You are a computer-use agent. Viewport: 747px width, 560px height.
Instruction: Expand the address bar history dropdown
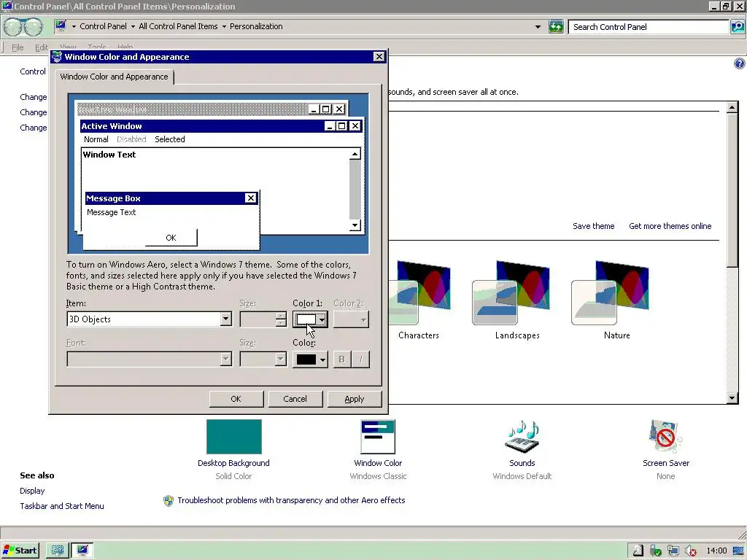tap(538, 27)
